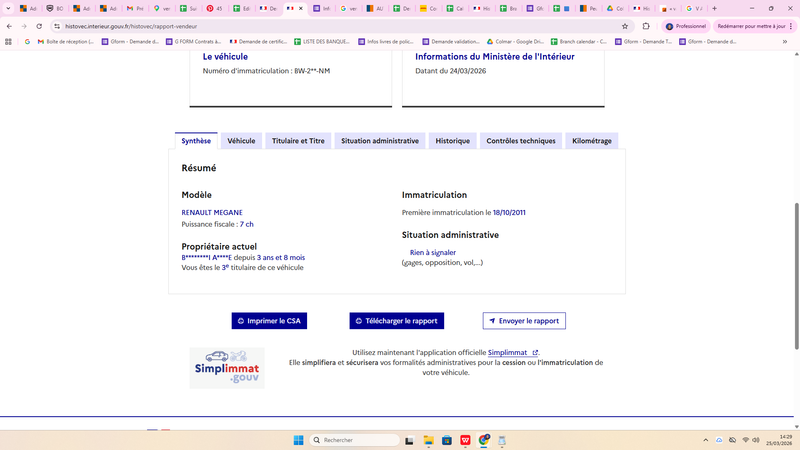Open the tab search dropdown arrow
The width and height of the screenshot is (800, 450).
8,8
